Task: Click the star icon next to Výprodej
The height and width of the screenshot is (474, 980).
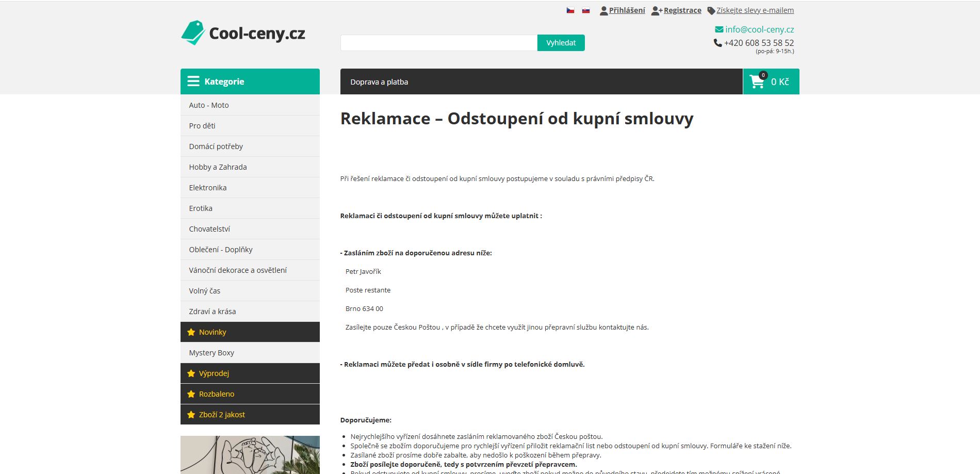Action: pyautogui.click(x=191, y=373)
